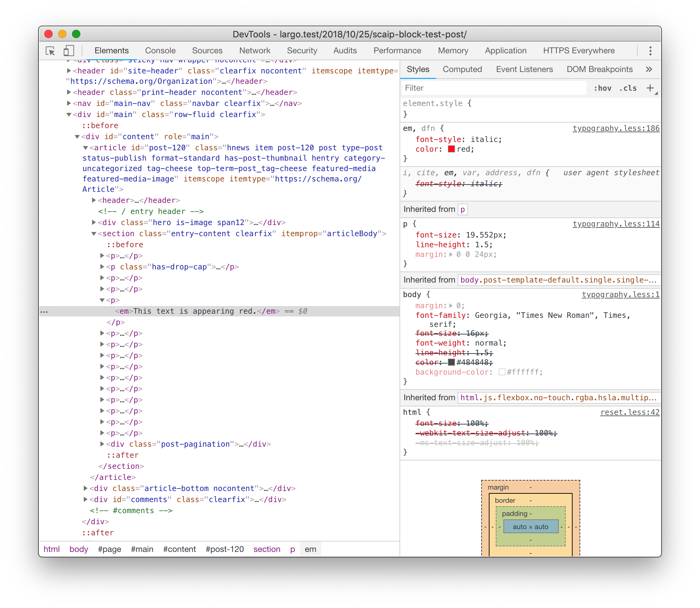Viewport: 700px width, 608px height.
Task: Open the DevTools three-dot customize menu
Action: [650, 51]
